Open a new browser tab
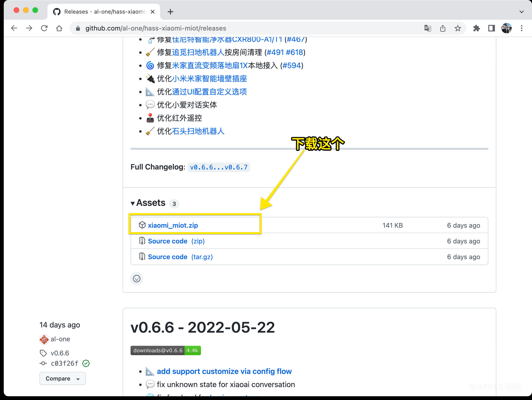 170,12
